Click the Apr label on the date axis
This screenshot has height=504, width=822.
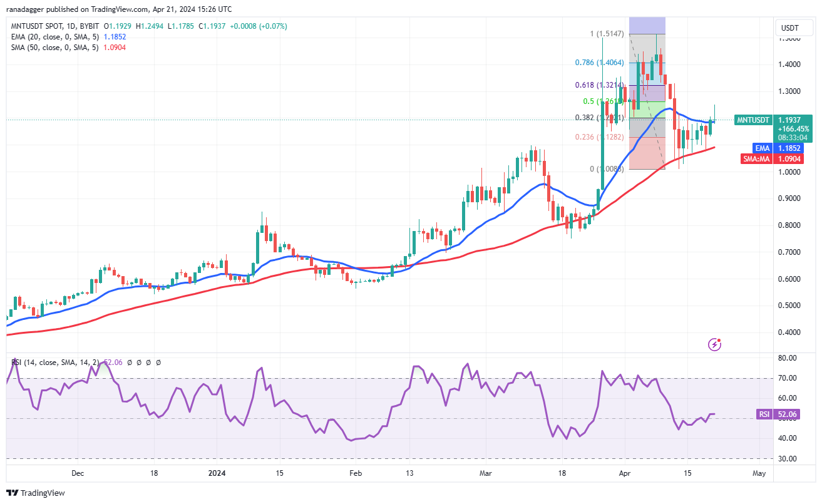[x=624, y=473]
